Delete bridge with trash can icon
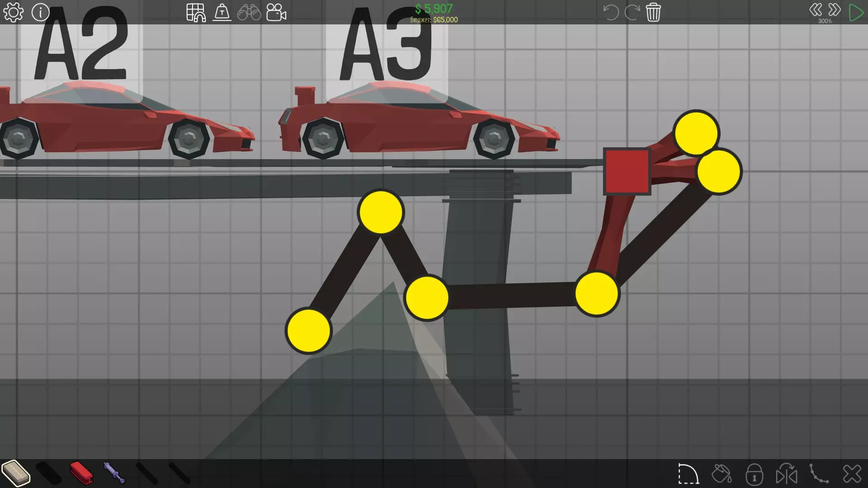This screenshot has width=868, height=488. click(653, 13)
